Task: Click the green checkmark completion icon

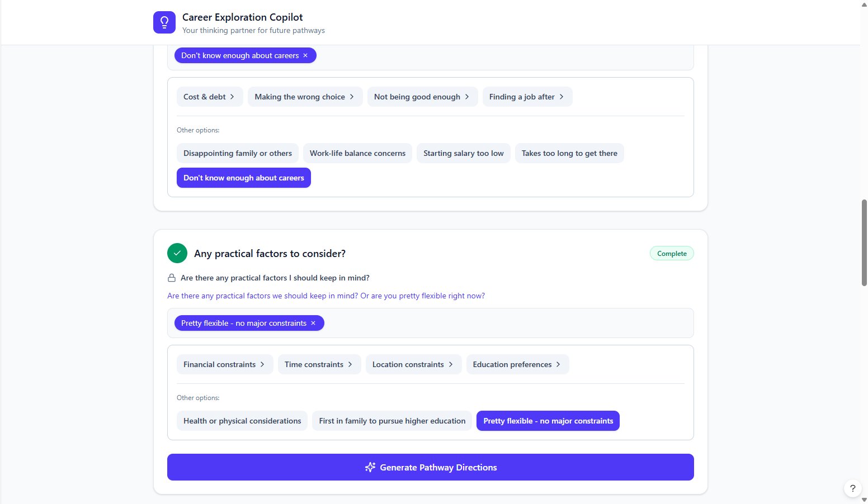Action: click(177, 253)
